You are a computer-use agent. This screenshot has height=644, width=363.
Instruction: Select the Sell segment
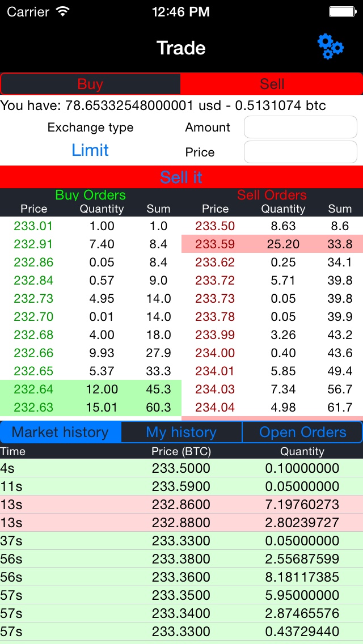pyautogui.click(x=272, y=84)
